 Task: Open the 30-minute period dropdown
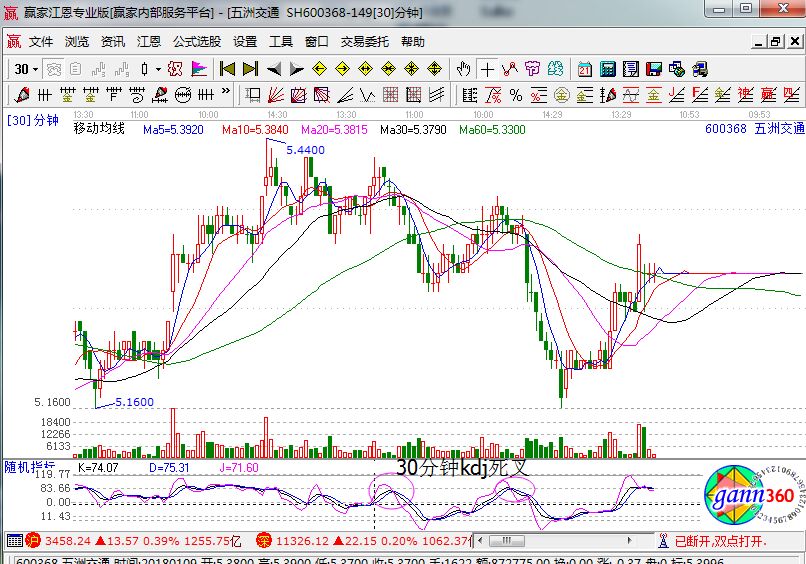(x=27, y=69)
